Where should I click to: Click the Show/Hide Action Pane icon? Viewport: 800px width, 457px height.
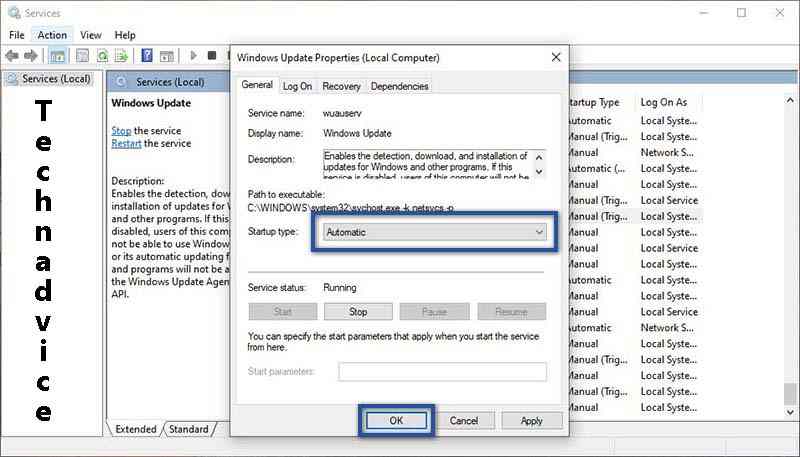[x=167, y=56]
